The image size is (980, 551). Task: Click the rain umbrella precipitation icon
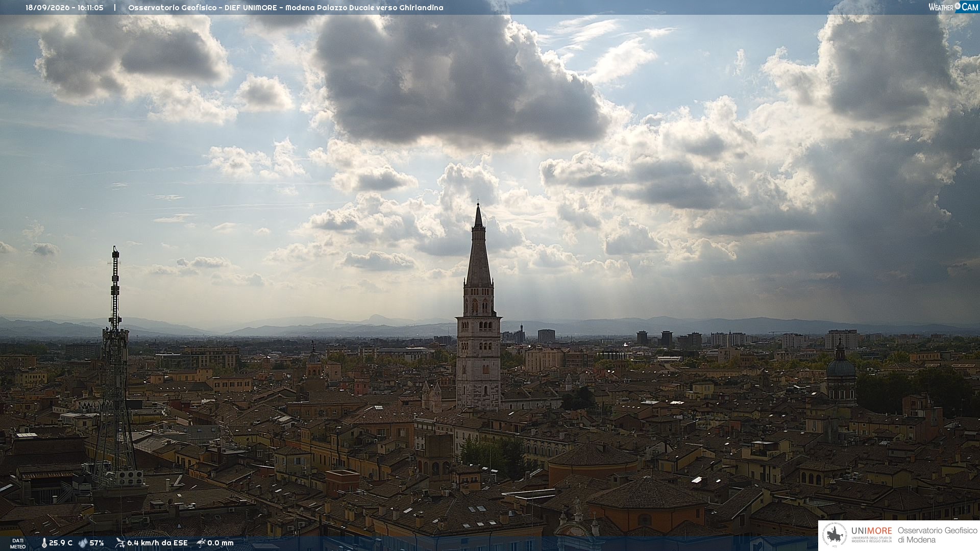[201, 543]
